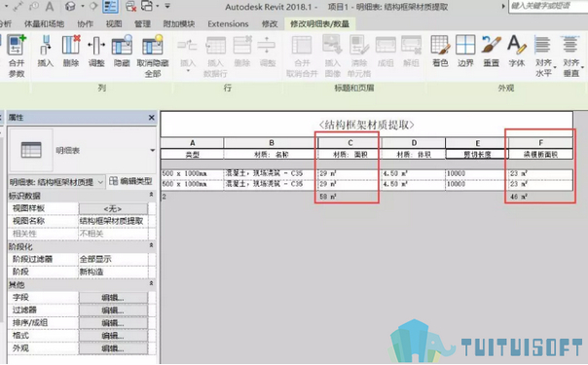The image size is (588, 365).
Task: Click the 合并取消合并 merge cells icon
Action: (302, 46)
